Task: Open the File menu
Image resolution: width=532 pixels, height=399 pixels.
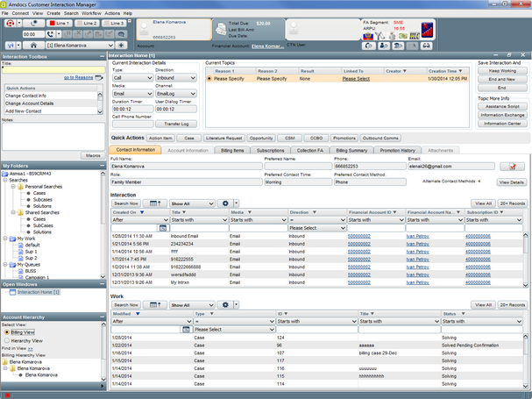Action: click(4, 13)
